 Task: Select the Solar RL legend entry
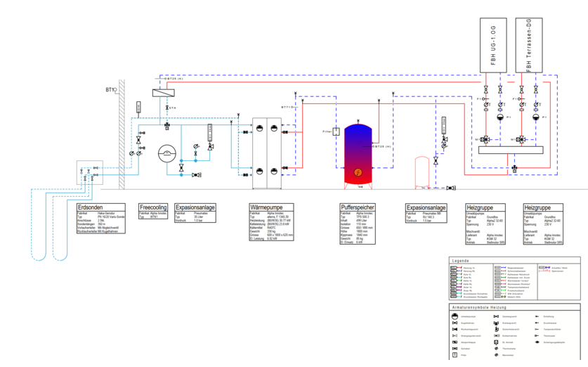[461, 290]
